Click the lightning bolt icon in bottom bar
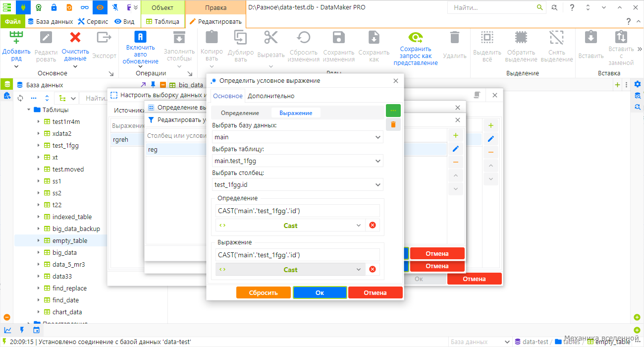 [x=22, y=330]
